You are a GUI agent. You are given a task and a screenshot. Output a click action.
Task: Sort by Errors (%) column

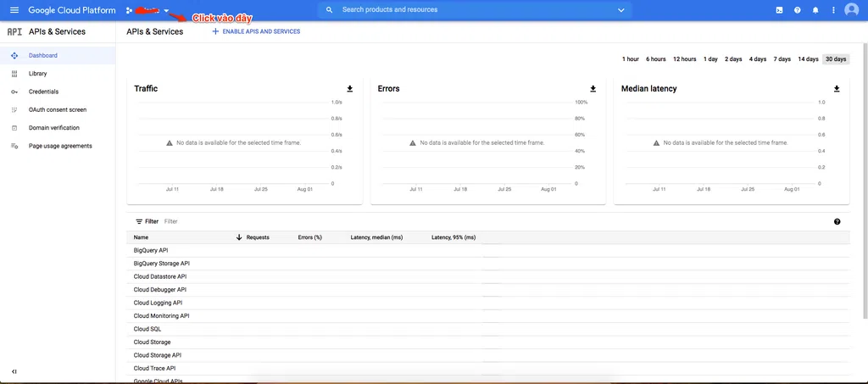pos(310,237)
